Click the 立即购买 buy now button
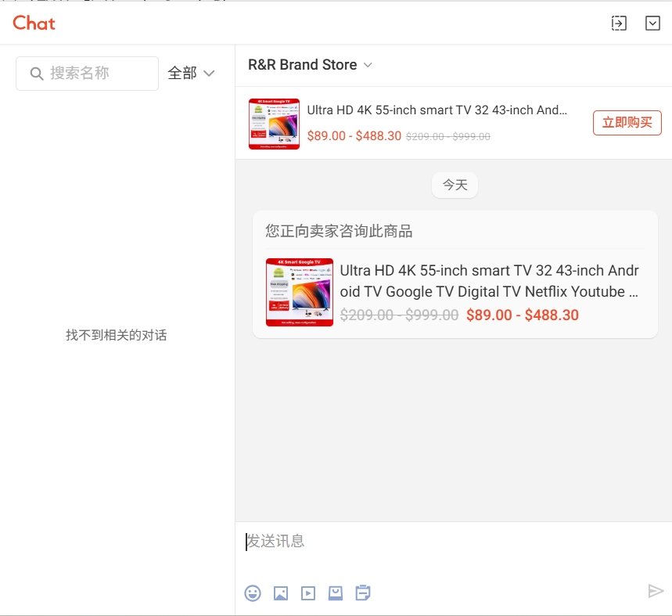 pyautogui.click(x=627, y=123)
